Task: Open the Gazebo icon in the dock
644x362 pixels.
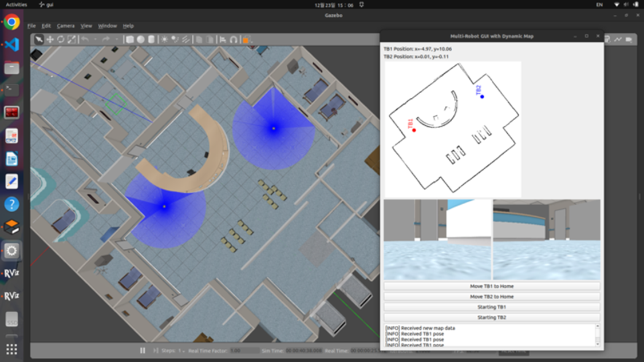Action: [x=11, y=228]
